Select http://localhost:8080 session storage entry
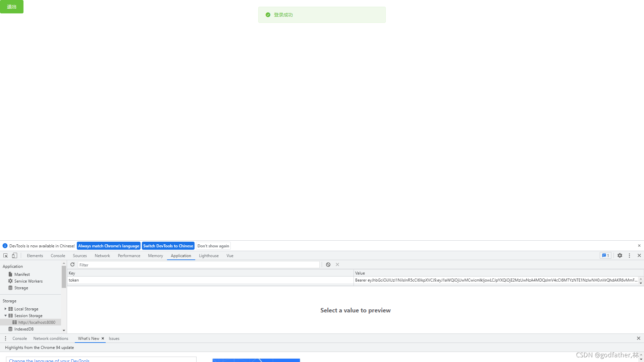This screenshot has height=362, width=644. point(37,322)
